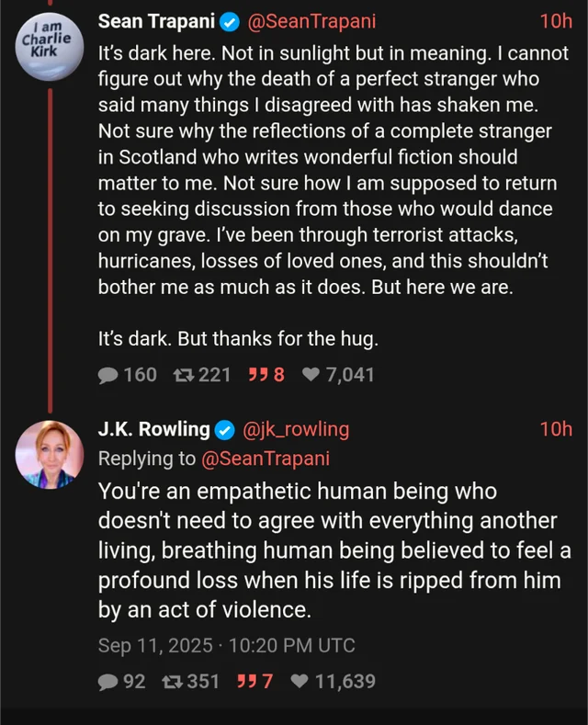Click the reply icon on Sean Trapani's tweet
This screenshot has height=725, width=588.
pos(108,375)
